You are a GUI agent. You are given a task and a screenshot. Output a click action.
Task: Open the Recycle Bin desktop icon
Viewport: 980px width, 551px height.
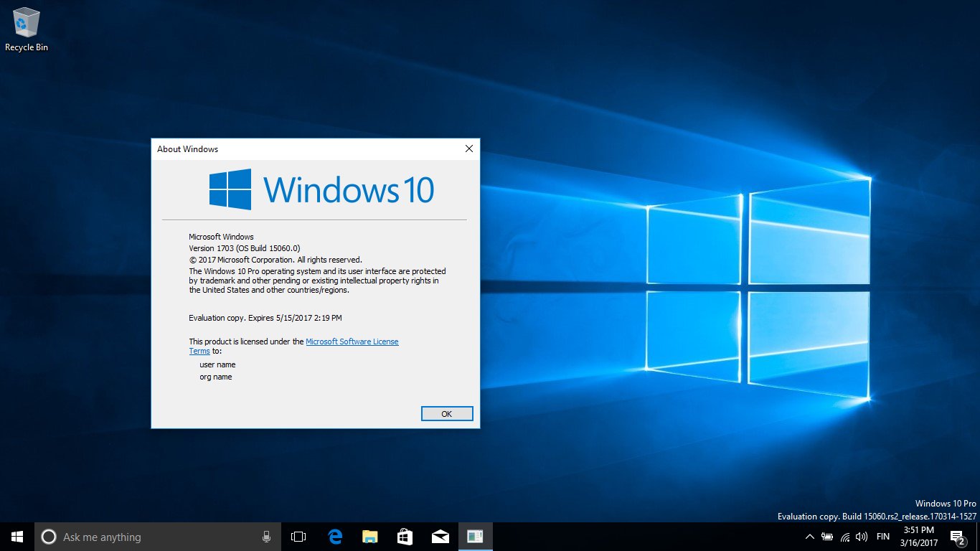[27, 29]
